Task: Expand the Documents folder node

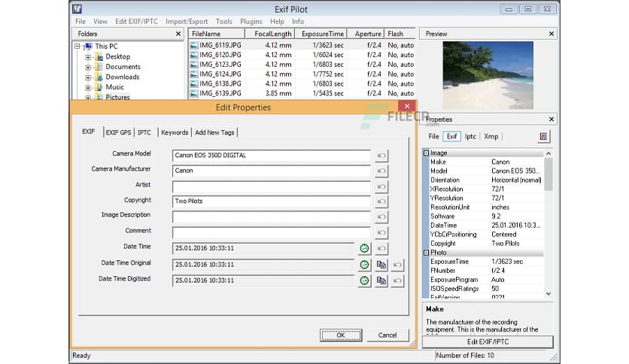Action: pos(88,67)
